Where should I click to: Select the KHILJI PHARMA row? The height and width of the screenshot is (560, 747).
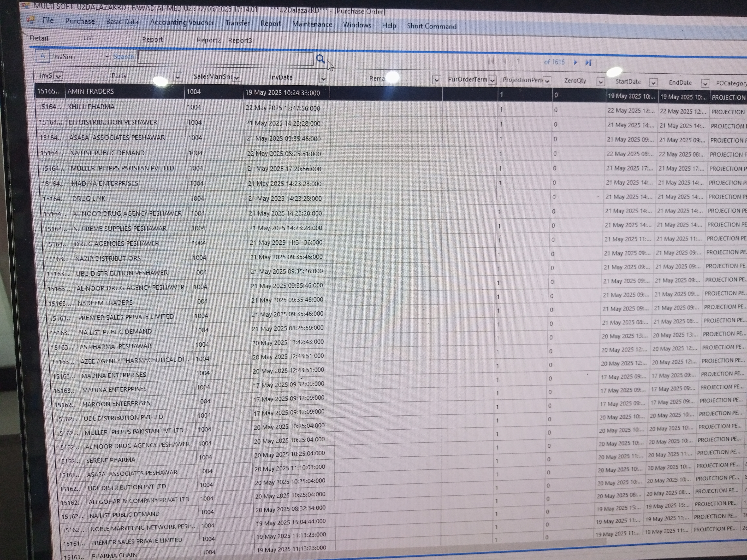91,107
